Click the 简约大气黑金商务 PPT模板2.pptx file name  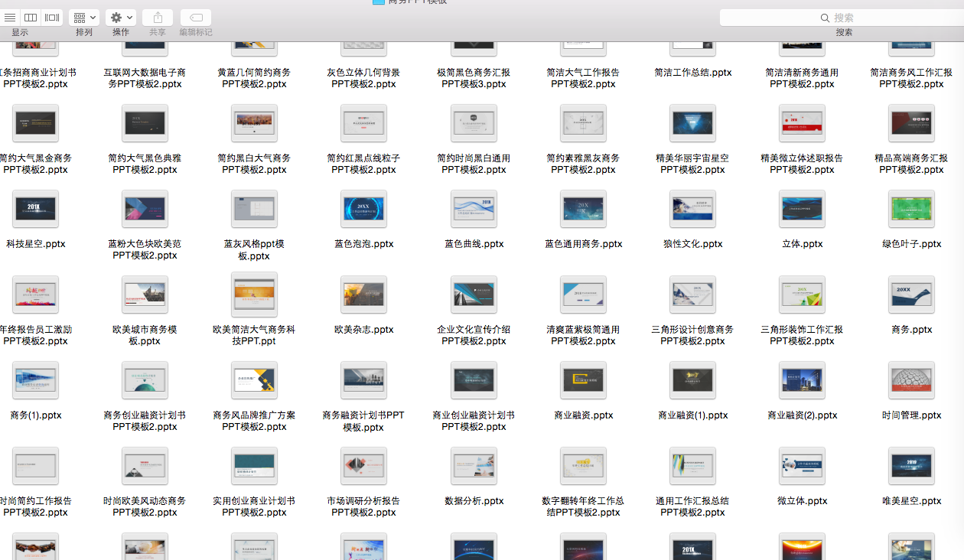pyautogui.click(x=35, y=164)
